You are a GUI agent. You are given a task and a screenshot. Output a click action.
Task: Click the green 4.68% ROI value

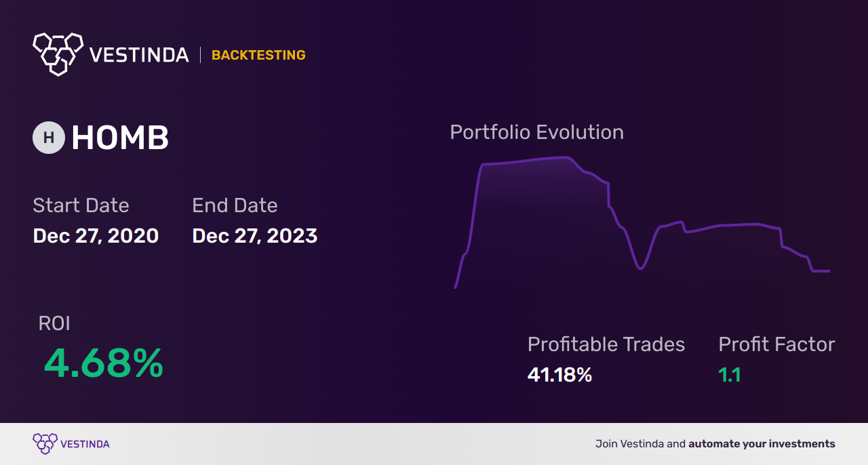pos(103,363)
